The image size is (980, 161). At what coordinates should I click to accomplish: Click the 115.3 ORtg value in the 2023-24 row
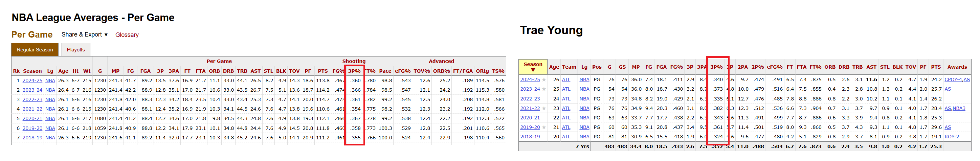pyautogui.click(x=482, y=90)
